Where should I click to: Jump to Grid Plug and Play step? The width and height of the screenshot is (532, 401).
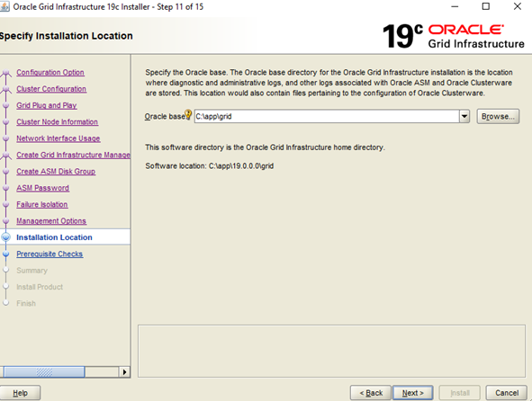[x=47, y=105]
